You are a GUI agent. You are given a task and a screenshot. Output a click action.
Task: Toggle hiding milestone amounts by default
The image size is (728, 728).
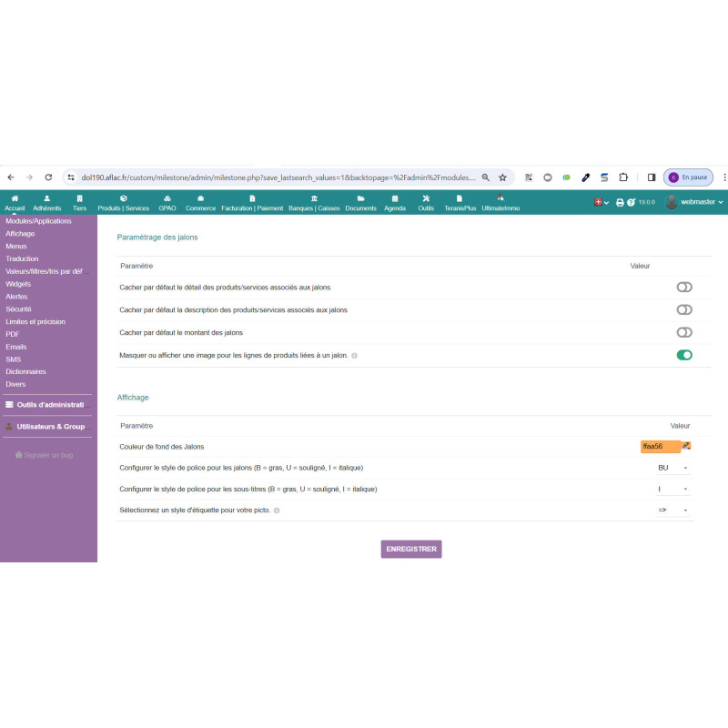[x=684, y=332]
